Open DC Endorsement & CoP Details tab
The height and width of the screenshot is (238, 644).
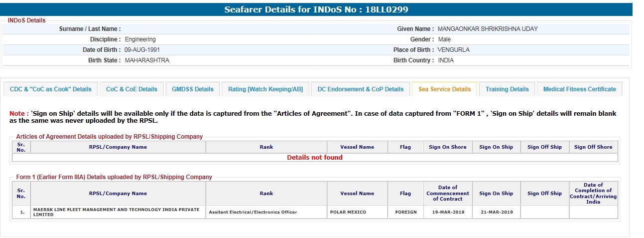361,89
